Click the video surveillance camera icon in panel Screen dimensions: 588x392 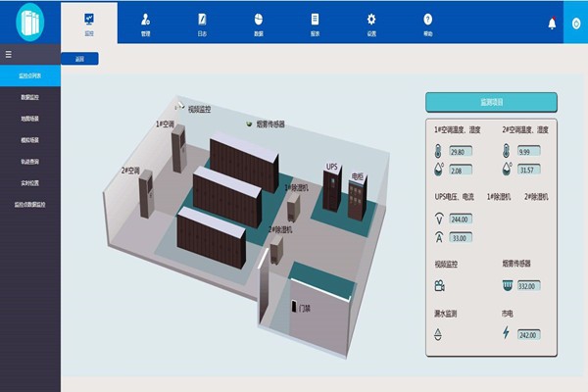tap(438, 286)
